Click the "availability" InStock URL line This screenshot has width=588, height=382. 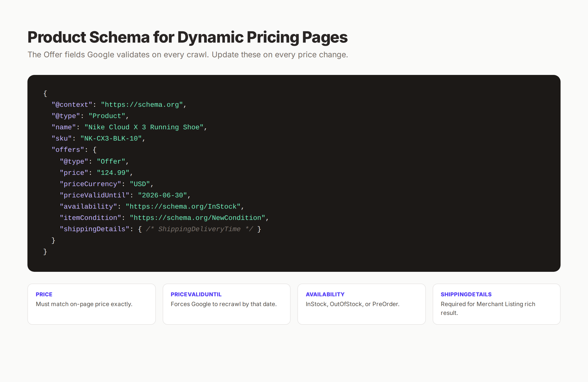[152, 207]
